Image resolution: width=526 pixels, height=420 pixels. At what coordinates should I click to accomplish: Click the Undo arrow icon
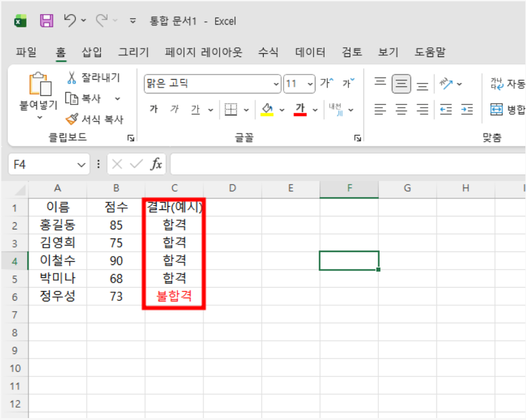pos(70,21)
